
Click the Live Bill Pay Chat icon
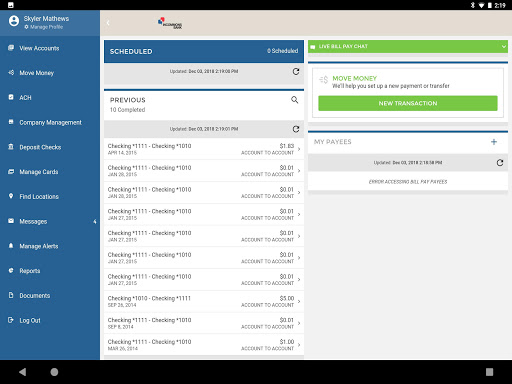pos(313,47)
